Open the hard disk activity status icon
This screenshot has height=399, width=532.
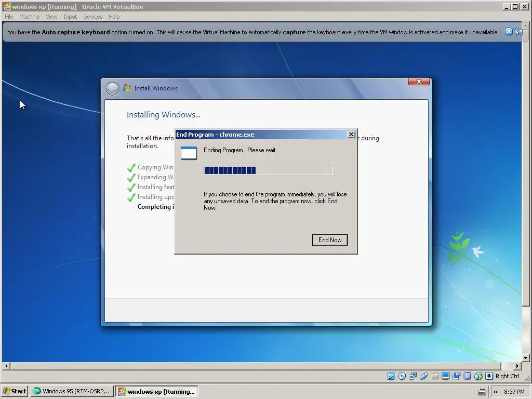[391, 376]
